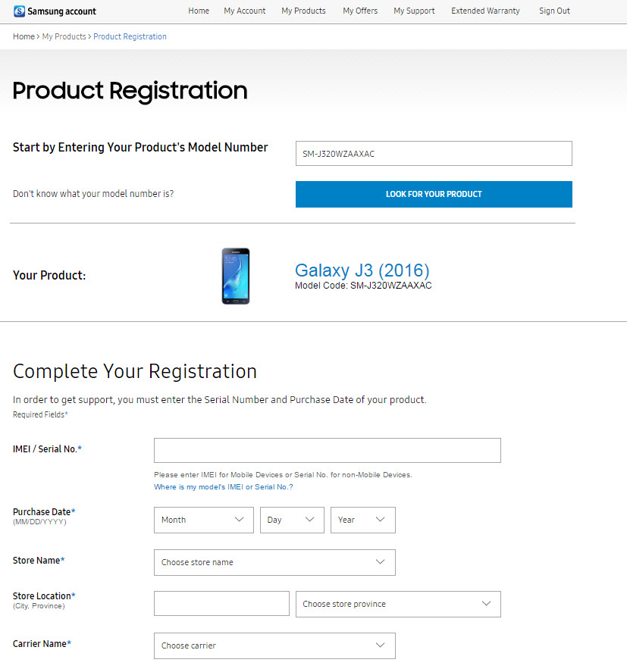Expand the Choose carrier dropdown

274,645
